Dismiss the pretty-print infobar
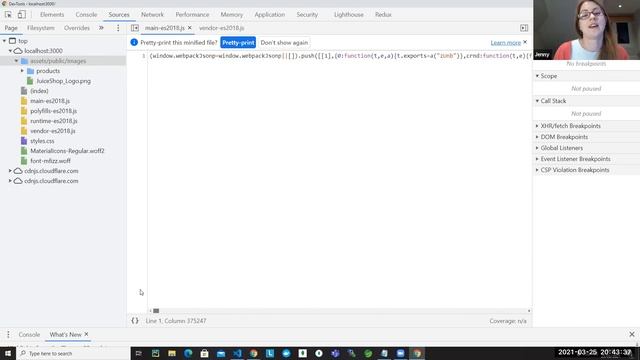This screenshot has height=360, width=640. pos(525,42)
